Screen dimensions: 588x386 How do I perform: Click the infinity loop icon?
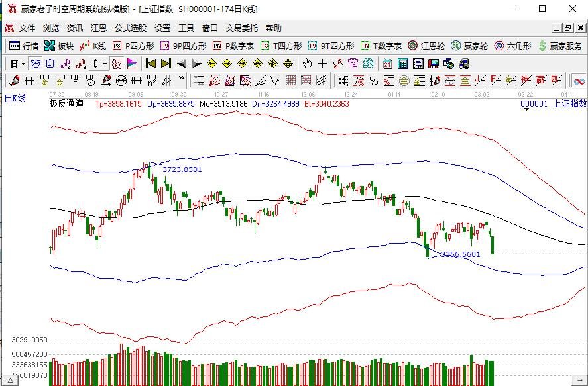(x=579, y=81)
